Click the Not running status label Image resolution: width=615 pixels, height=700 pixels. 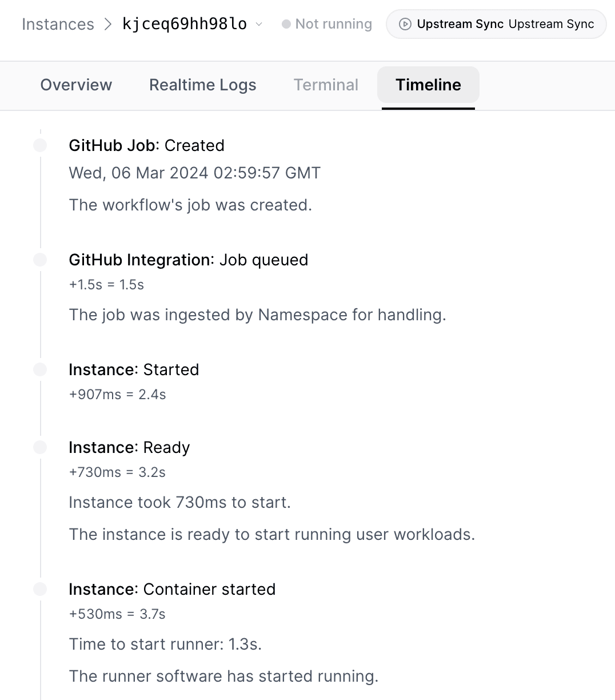(x=333, y=24)
